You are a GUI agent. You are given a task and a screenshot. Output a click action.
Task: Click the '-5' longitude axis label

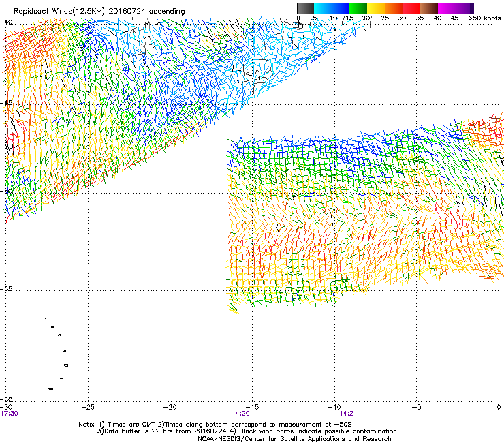pyautogui.click(x=417, y=407)
